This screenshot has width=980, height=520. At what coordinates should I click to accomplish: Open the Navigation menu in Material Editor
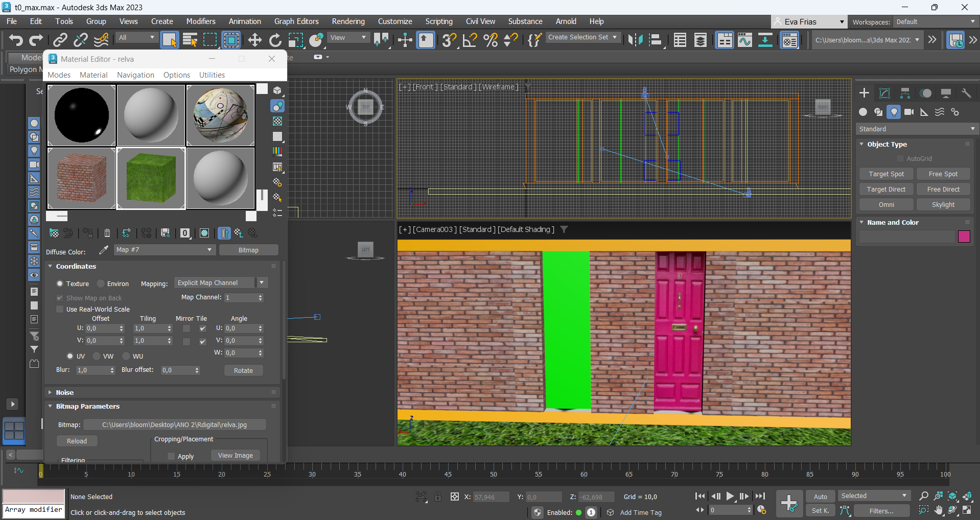(135, 75)
